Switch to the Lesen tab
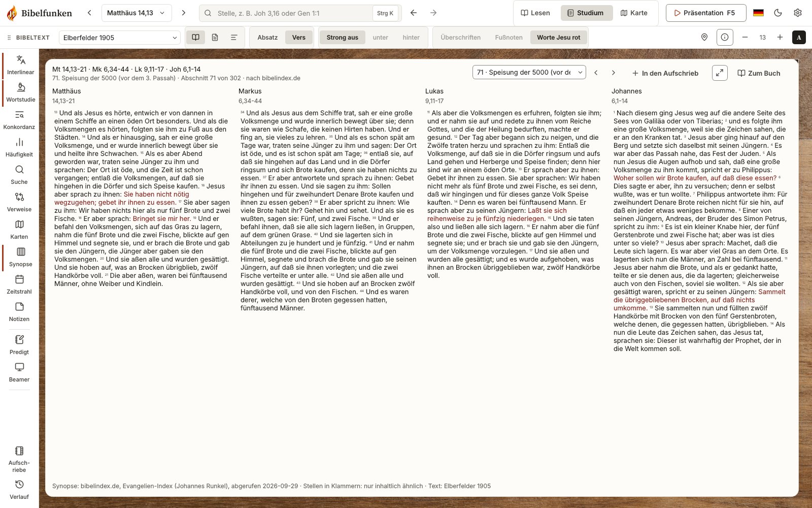The image size is (812, 508). pyautogui.click(x=536, y=13)
